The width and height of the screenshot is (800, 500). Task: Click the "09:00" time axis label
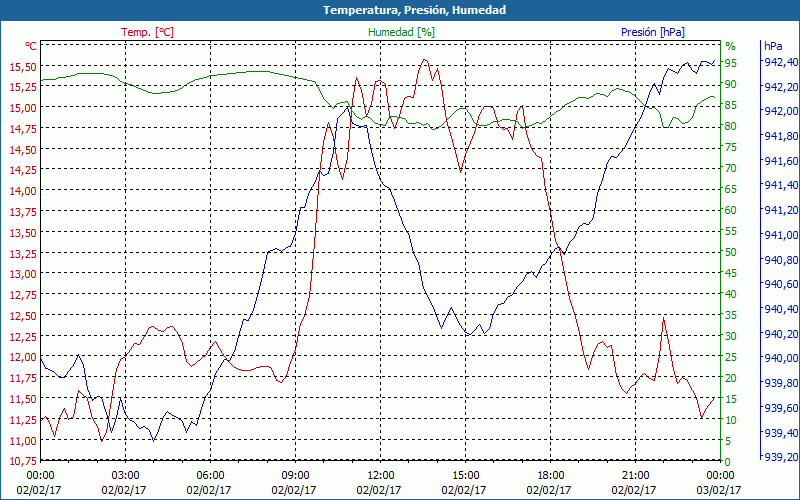click(x=295, y=476)
